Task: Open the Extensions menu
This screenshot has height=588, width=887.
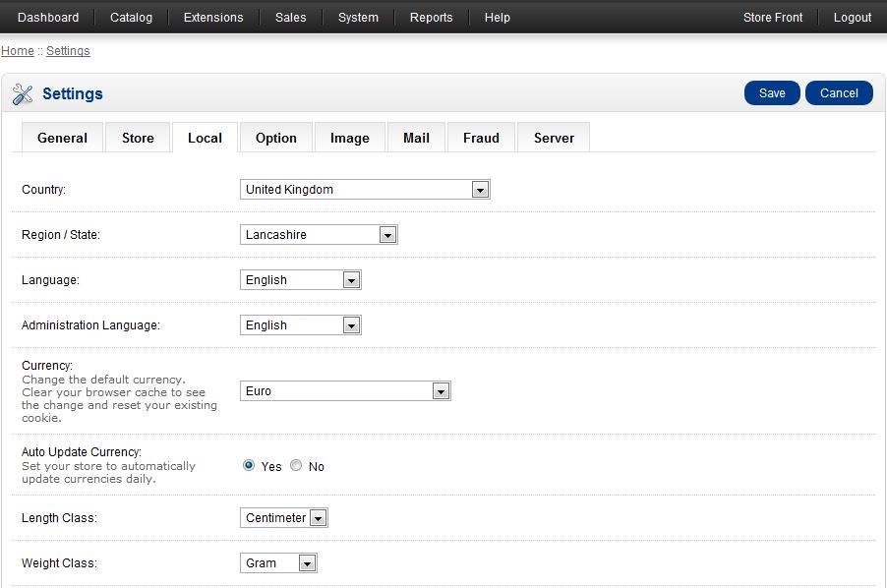Action: point(213,18)
